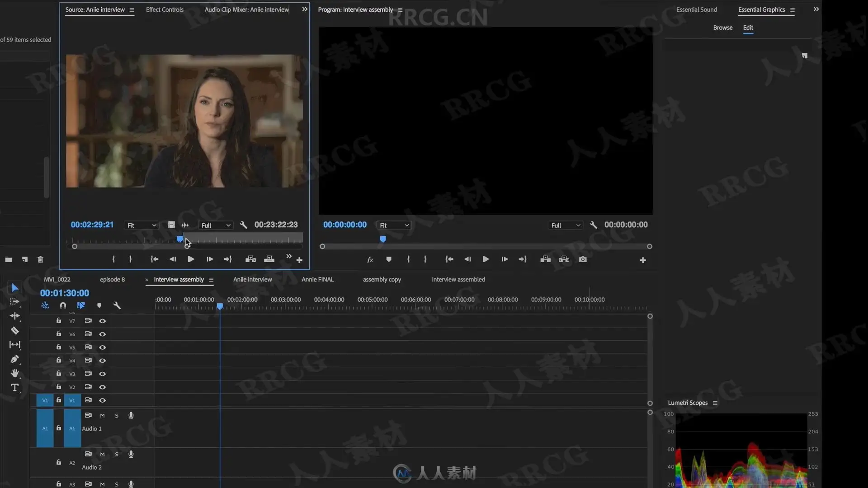Image resolution: width=868 pixels, height=488 pixels.
Task: Switch to Effect Controls tab
Action: pyautogui.click(x=165, y=9)
